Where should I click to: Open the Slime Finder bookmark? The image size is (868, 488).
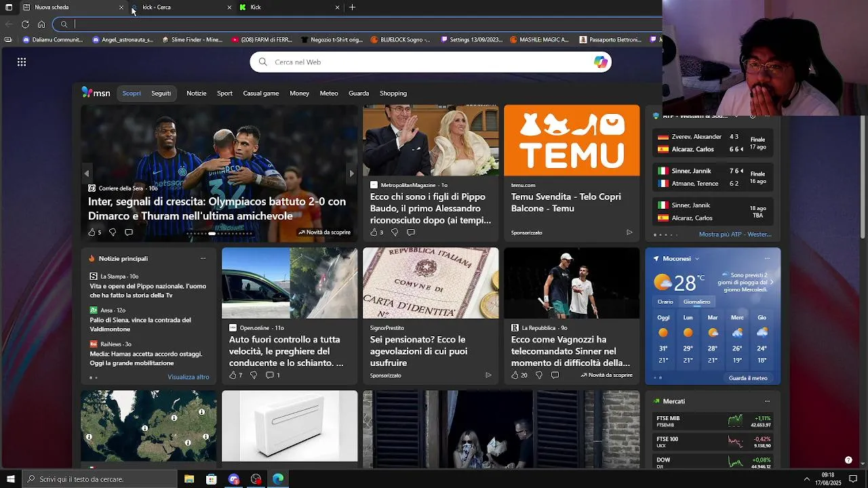pos(193,40)
